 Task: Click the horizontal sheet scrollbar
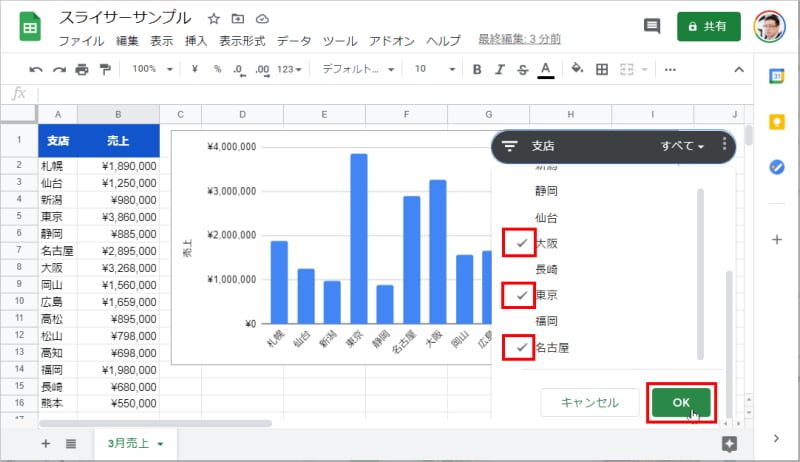coord(155,423)
